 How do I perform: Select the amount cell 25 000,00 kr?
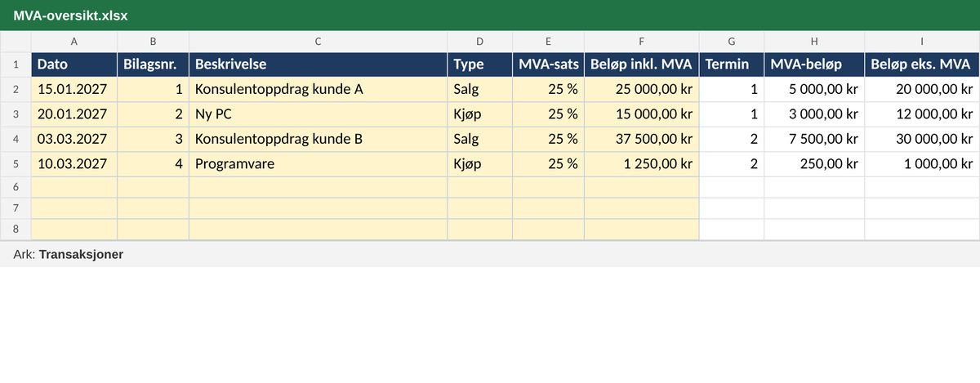(x=642, y=90)
